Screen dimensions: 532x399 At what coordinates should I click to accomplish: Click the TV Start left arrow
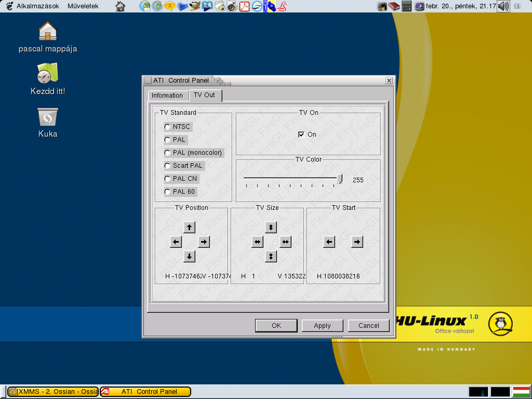(x=329, y=242)
